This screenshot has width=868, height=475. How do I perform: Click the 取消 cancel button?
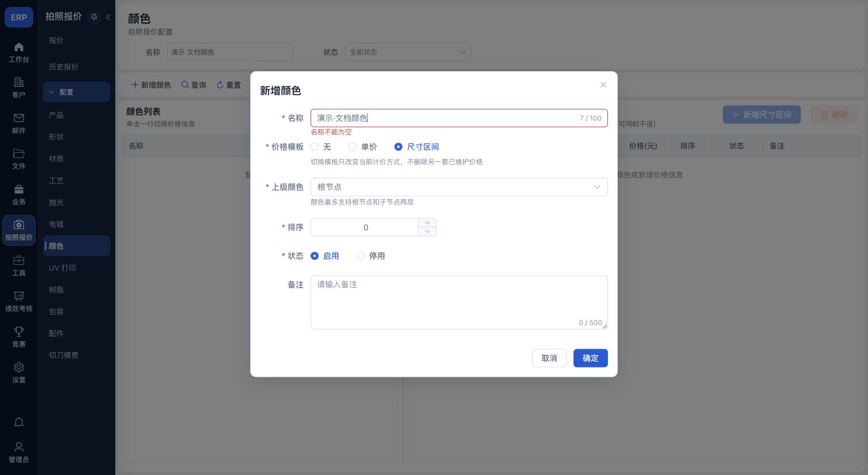549,358
